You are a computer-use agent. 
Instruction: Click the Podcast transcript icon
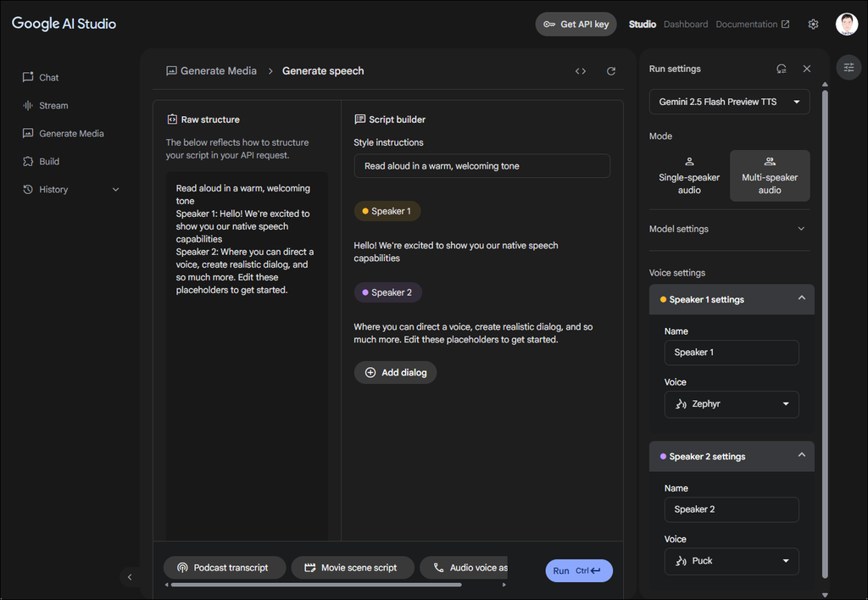tap(182, 568)
